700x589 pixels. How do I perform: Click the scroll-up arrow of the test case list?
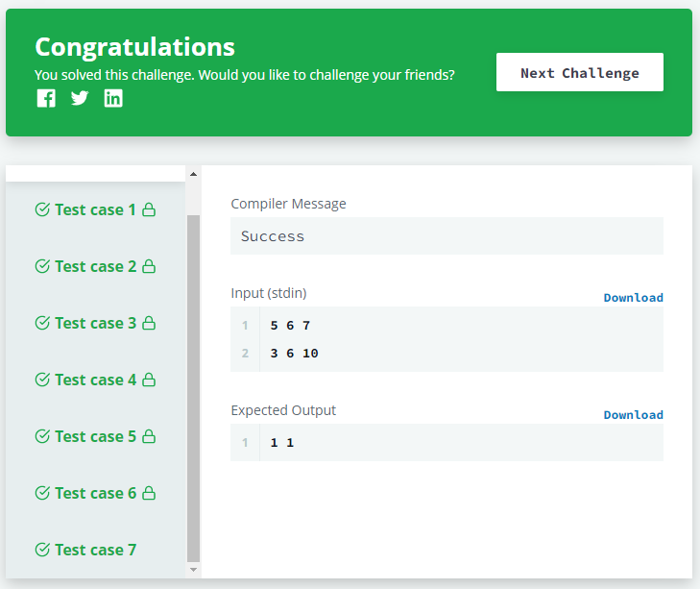(193, 174)
